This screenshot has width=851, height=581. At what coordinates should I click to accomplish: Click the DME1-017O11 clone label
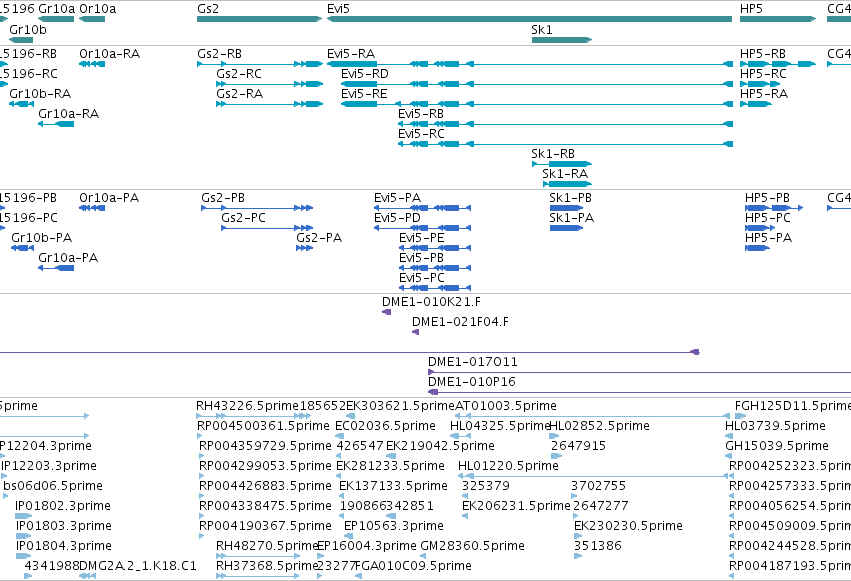pyautogui.click(x=473, y=362)
